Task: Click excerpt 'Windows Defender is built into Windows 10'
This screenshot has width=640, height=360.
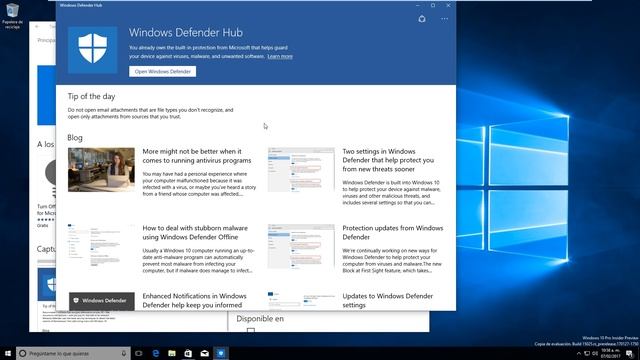Action: 392,193
